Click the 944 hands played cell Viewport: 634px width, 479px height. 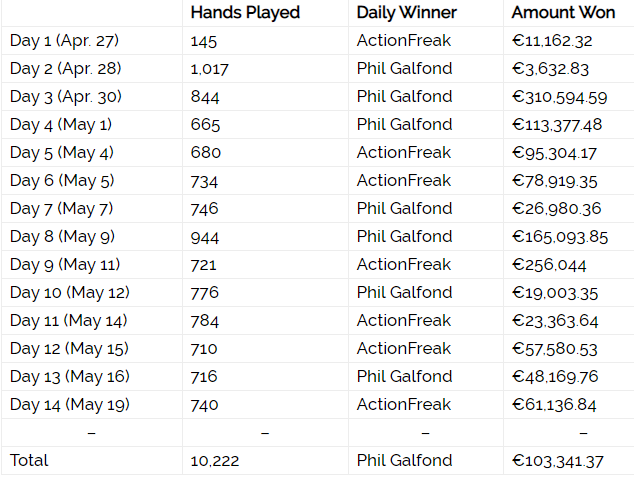[204, 237]
